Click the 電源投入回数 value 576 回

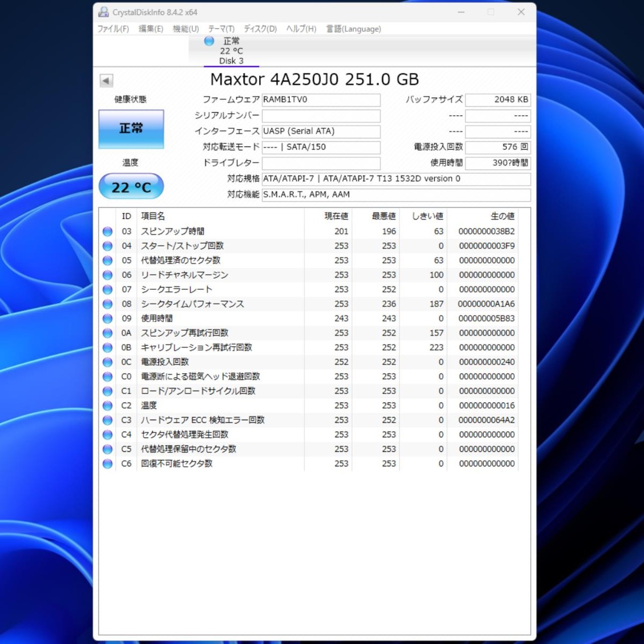(498, 147)
